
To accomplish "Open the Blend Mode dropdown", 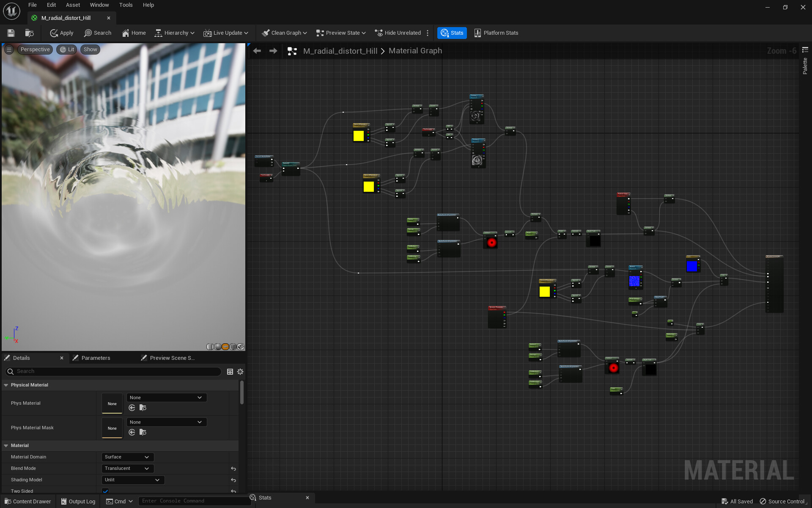I will pos(127,469).
